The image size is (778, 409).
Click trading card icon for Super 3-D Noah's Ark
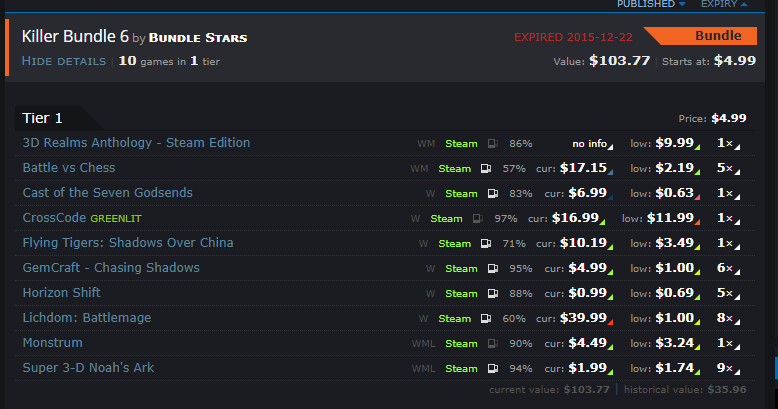click(492, 368)
